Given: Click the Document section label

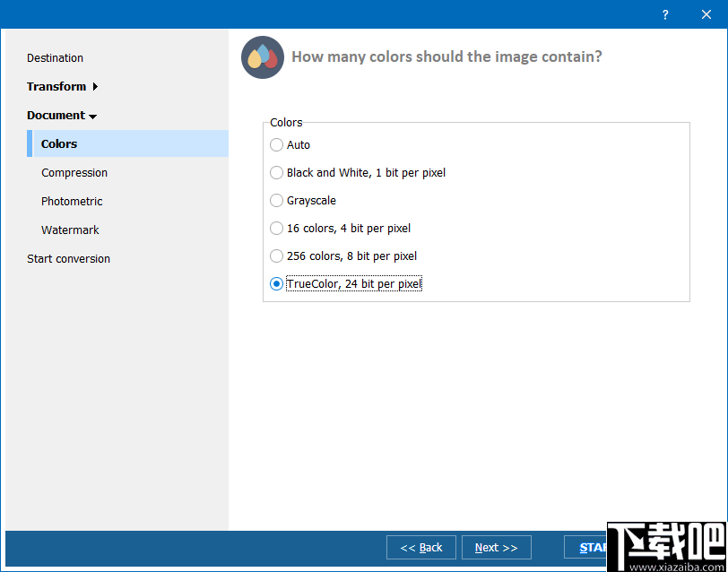Looking at the screenshot, I should tap(56, 115).
